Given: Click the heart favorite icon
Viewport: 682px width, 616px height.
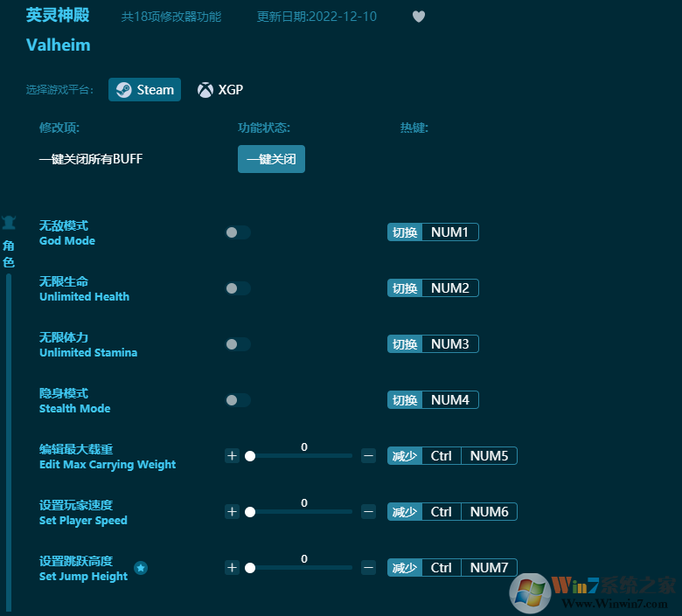Looking at the screenshot, I should [419, 17].
